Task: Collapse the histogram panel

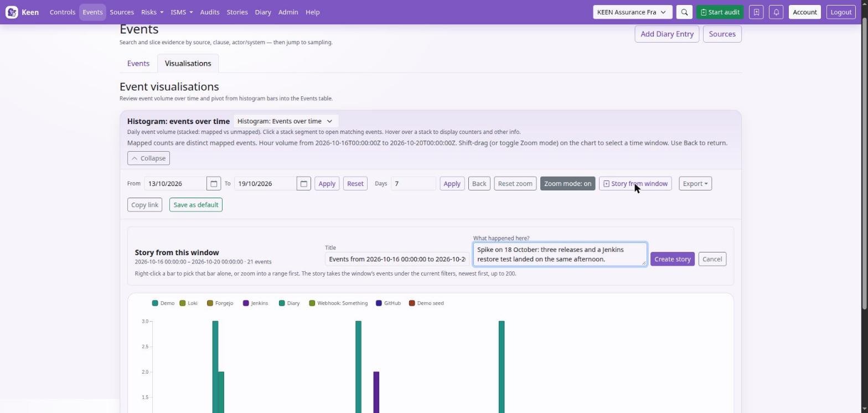Action: (148, 158)
